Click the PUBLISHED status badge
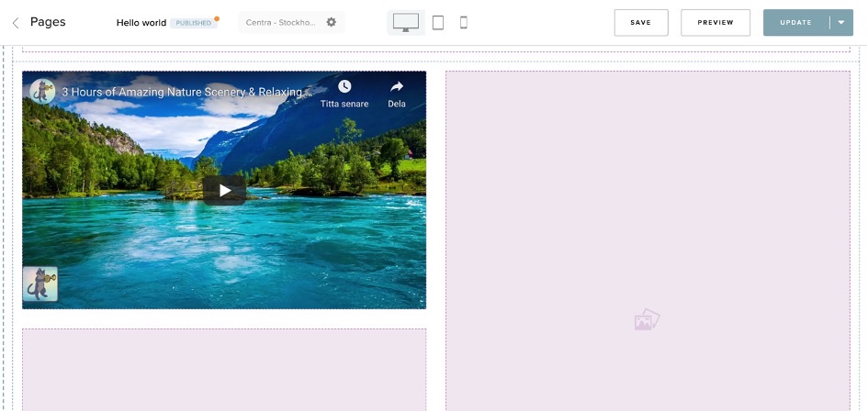Image resolution: width=868 pixels, height=412 pixels. tap(193, 23)
